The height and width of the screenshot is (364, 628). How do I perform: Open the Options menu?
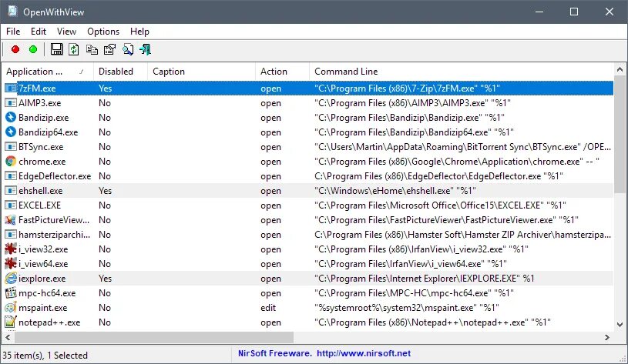pos(103,32)
